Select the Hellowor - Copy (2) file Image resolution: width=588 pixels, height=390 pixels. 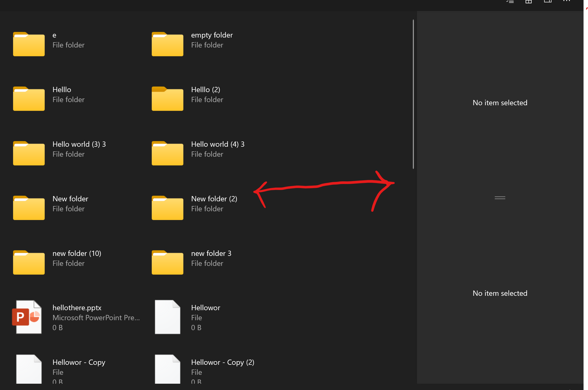pos(167,369)
